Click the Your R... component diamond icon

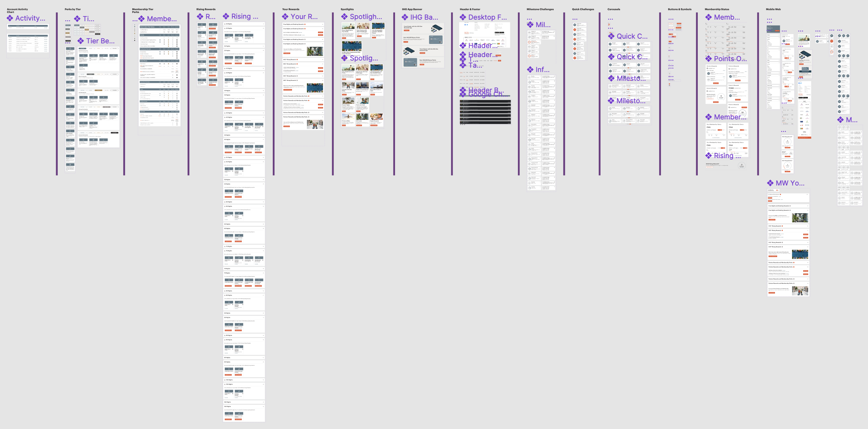[x=285, y=17]
